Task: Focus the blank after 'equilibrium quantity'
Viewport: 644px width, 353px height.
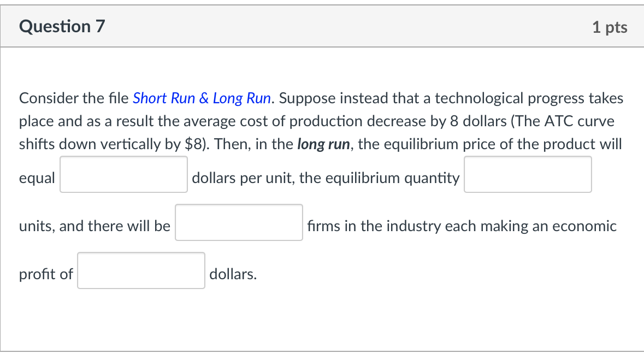Action: pyautogui.click(x=527, y=174)
